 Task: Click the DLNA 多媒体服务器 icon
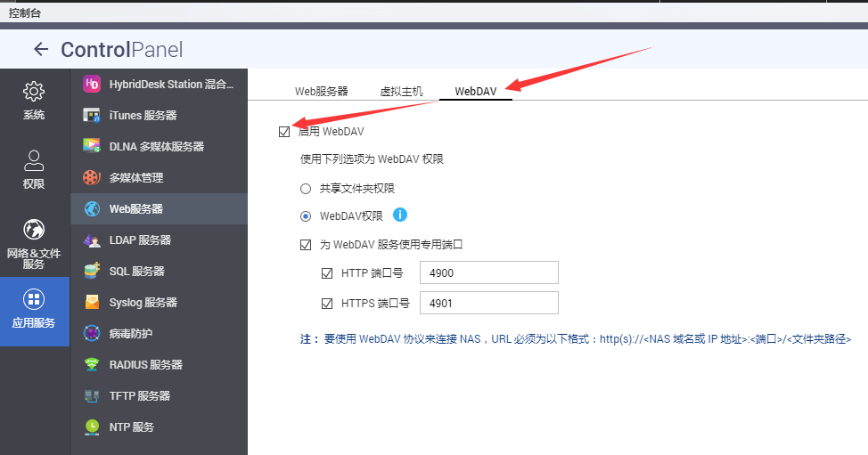[91, 146]
